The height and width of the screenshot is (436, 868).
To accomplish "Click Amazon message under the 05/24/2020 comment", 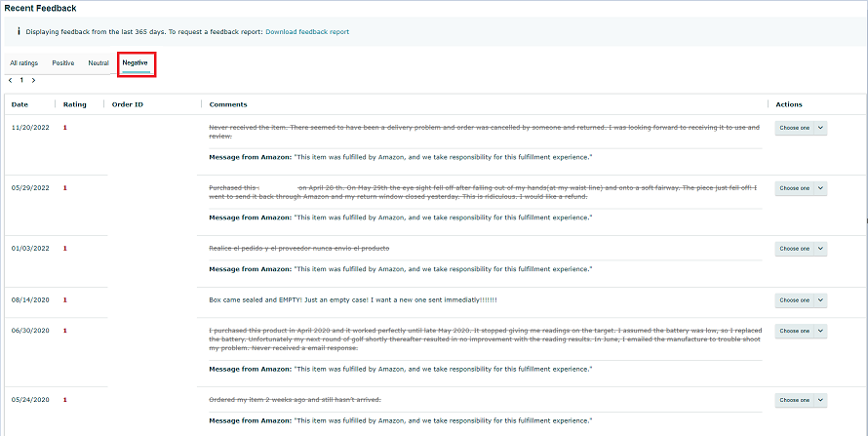I will click(401, 421).
